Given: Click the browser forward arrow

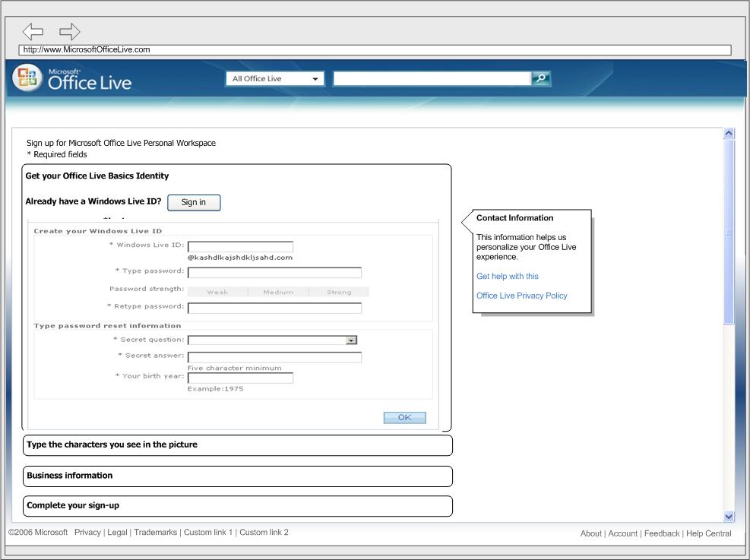Looking at the screenshot, I should point(70,32).
